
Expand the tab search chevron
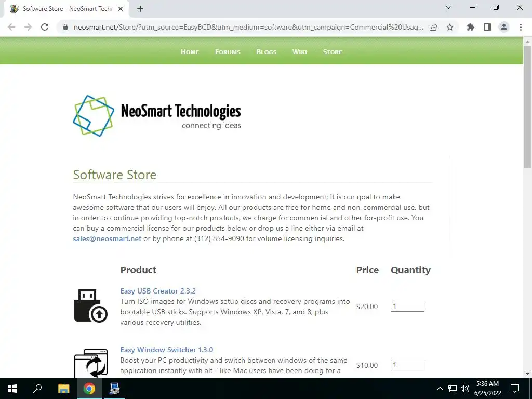click(448, 7)
